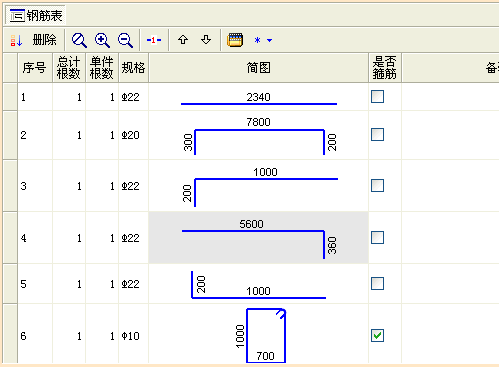Screen dimensions: 499x367
Task: Click the sort rows icon
Action: coord(16,40)
